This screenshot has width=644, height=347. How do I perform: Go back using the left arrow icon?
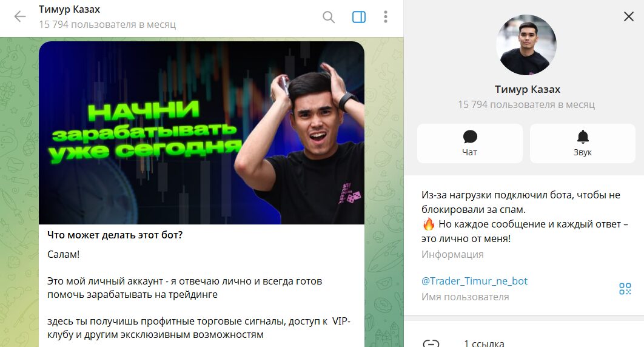pyautogui.click(x=20, y=16)
